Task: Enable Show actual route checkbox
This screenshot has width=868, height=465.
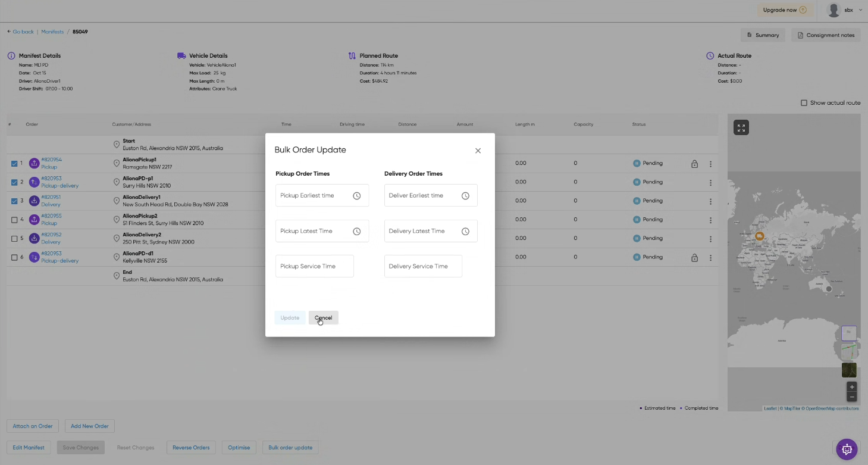Action: [x=804, y=103]
